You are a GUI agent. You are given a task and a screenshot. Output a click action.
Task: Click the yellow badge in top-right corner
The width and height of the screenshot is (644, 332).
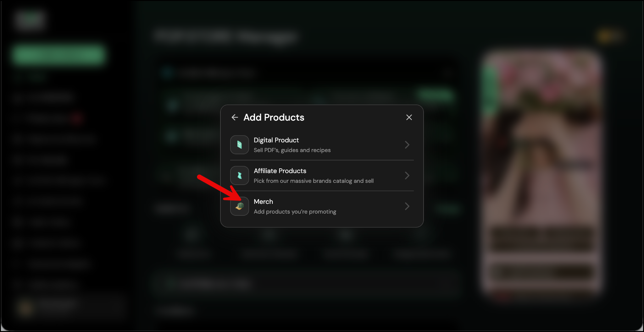[609, 36]
